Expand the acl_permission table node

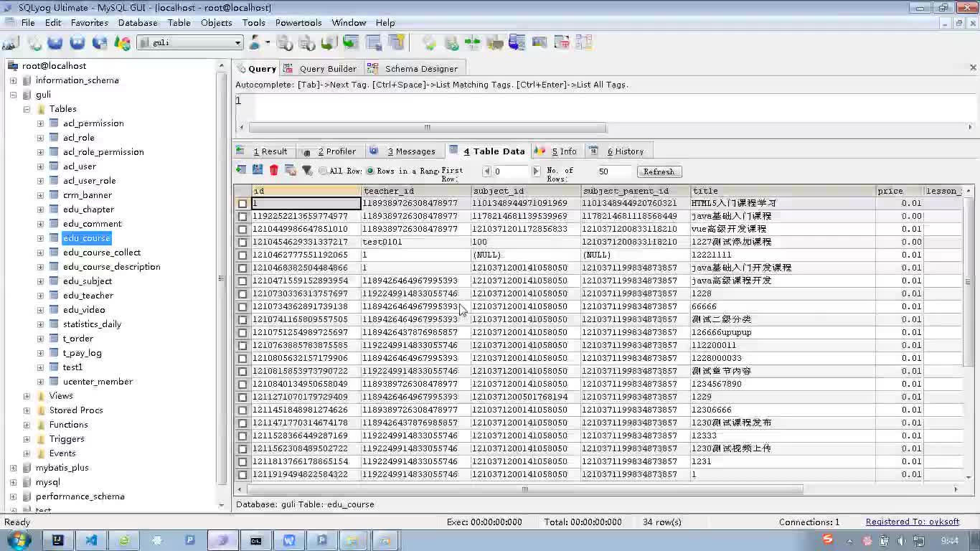pos(40,123)
